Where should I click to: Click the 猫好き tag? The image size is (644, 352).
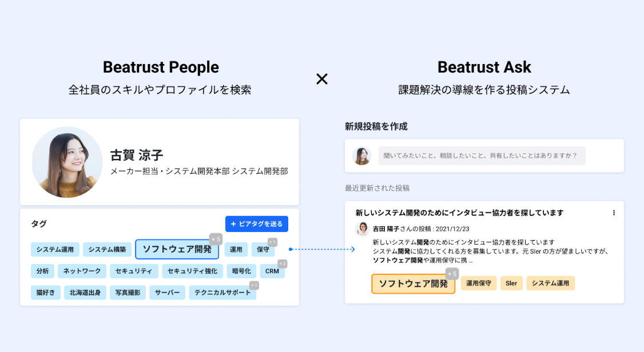pos(45,293)
